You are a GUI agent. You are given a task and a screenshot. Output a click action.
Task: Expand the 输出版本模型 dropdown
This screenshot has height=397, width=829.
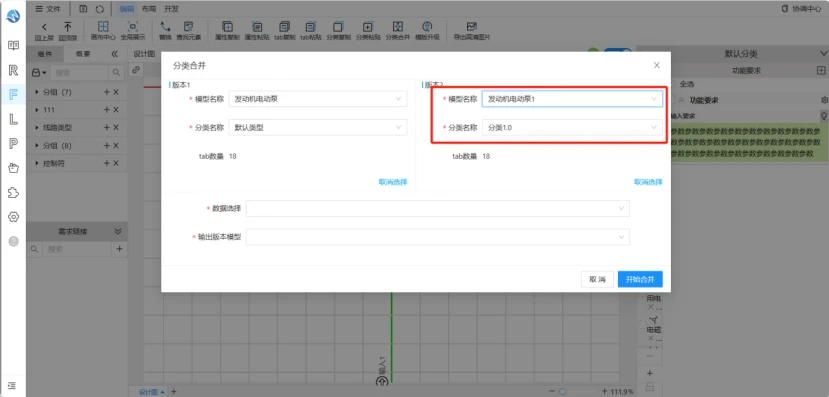click(438, 237)
